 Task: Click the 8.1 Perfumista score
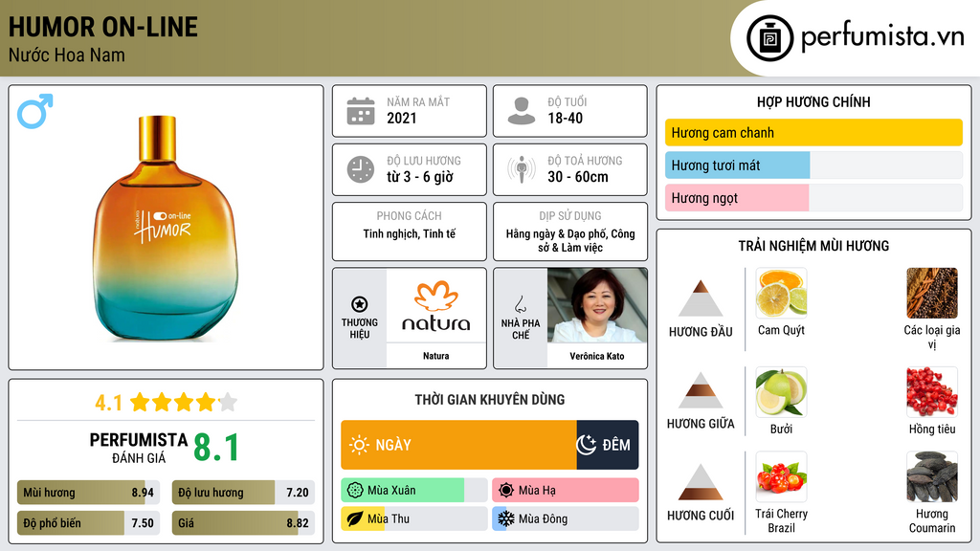pyautogui.click(x=216, y=448)
